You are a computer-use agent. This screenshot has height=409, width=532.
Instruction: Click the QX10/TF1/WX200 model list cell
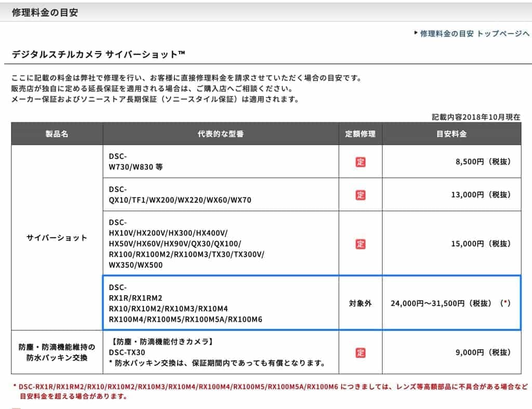point(220,194)
